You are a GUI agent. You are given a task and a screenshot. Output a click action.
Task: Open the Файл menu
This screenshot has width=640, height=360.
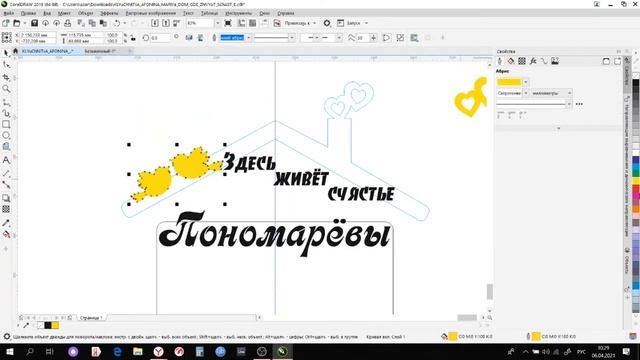(x=9, y=13)
